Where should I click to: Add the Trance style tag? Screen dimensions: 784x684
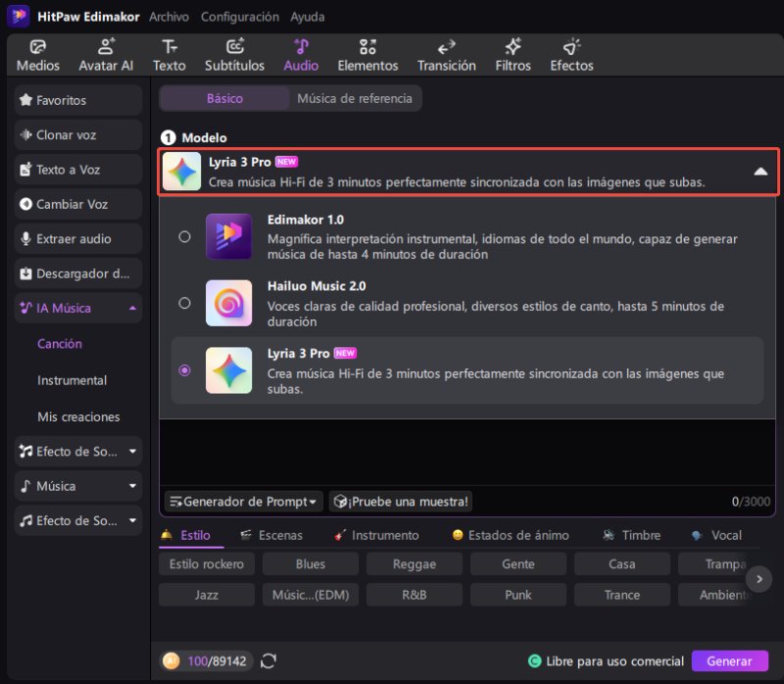point(622,595)
